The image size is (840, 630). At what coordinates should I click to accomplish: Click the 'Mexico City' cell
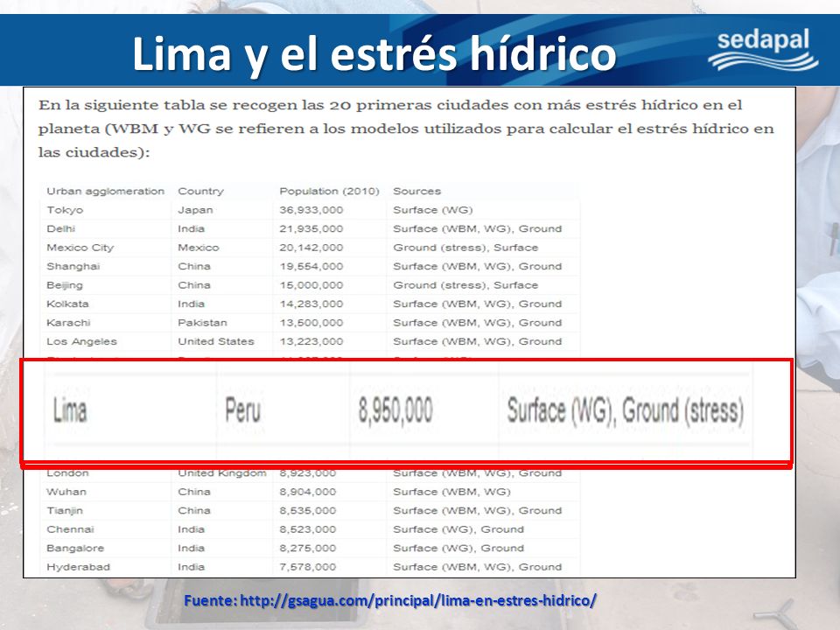[80, 248]
